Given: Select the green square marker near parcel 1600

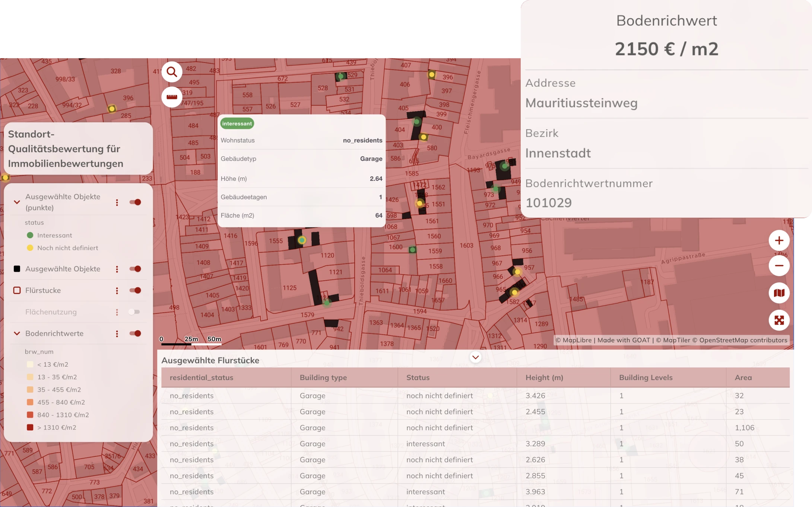Looking at the screenshot, I should [412, 250].
